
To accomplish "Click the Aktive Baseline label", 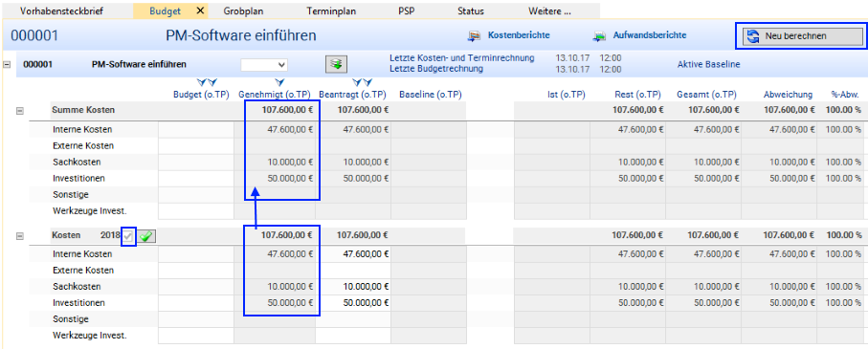I will (708, 64).
